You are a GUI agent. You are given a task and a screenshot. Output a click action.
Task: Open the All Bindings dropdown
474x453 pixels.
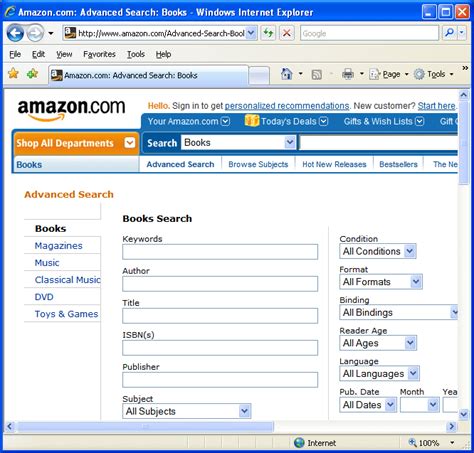pyautogui.click(x=399, y=312)
